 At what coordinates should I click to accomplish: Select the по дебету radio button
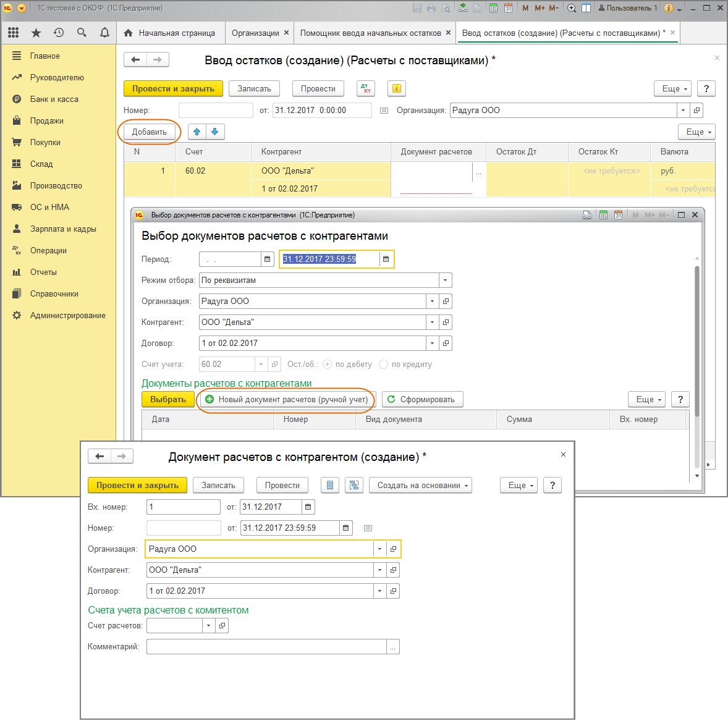tap(328, 365)
